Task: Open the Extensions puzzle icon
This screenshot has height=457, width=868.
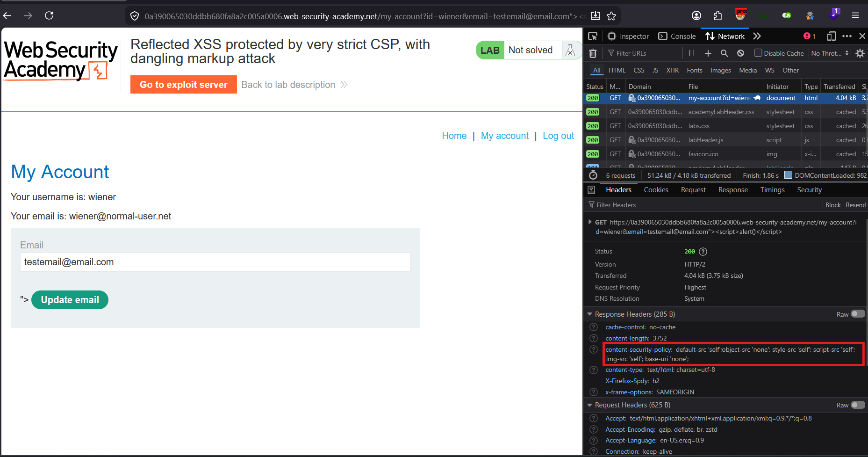Action: pyautogui.click(x=718, y=16)
